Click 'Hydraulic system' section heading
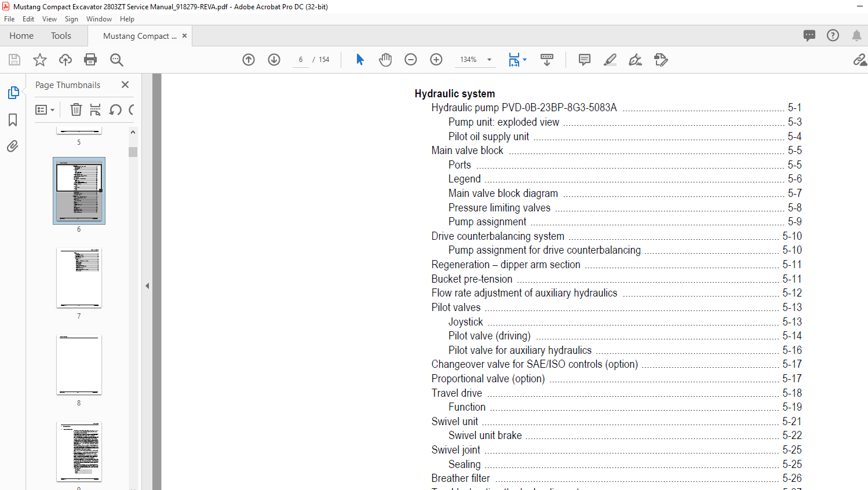Screen dimensions: 868x490 click(x=455, y=93)
